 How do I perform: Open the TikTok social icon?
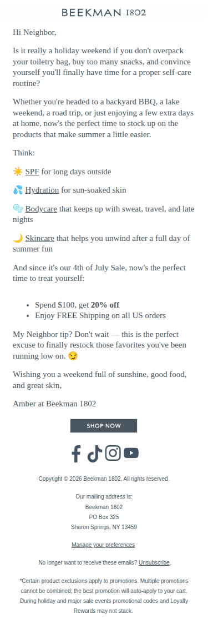(x=95, y=454)
